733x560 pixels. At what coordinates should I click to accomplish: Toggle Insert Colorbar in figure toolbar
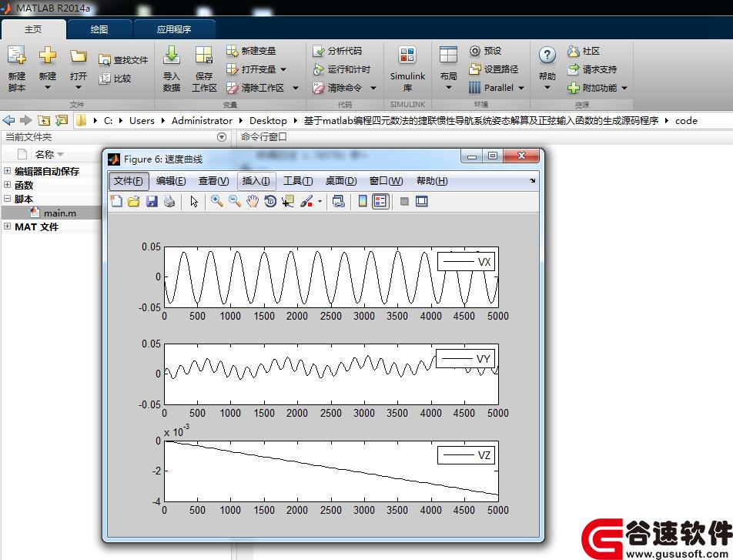point(363,202)
